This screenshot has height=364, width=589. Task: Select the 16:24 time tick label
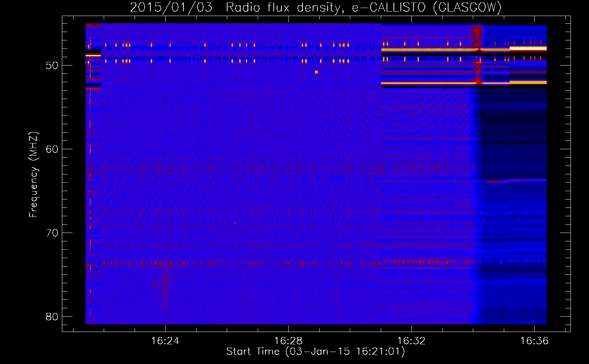[x=165, y=341]
